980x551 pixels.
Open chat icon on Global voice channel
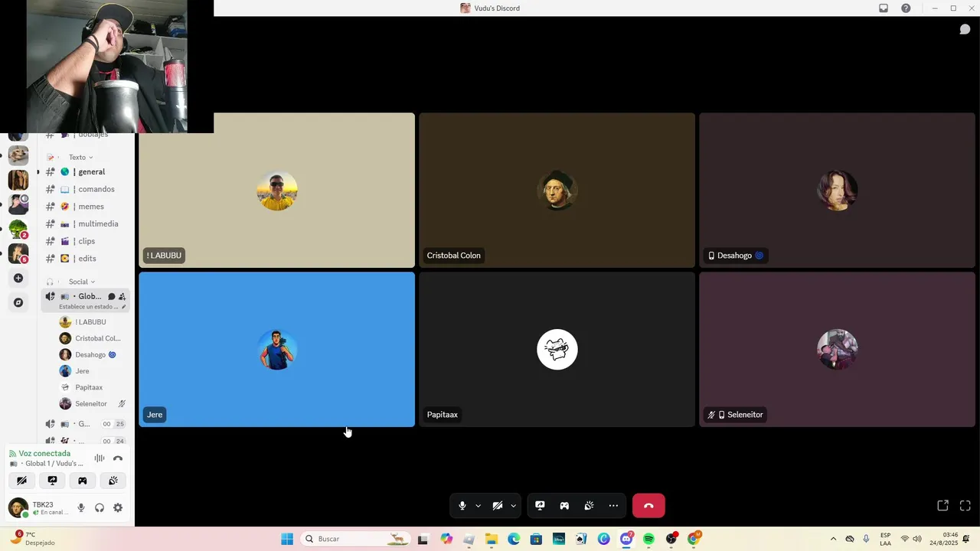click(x=111, y=297)
